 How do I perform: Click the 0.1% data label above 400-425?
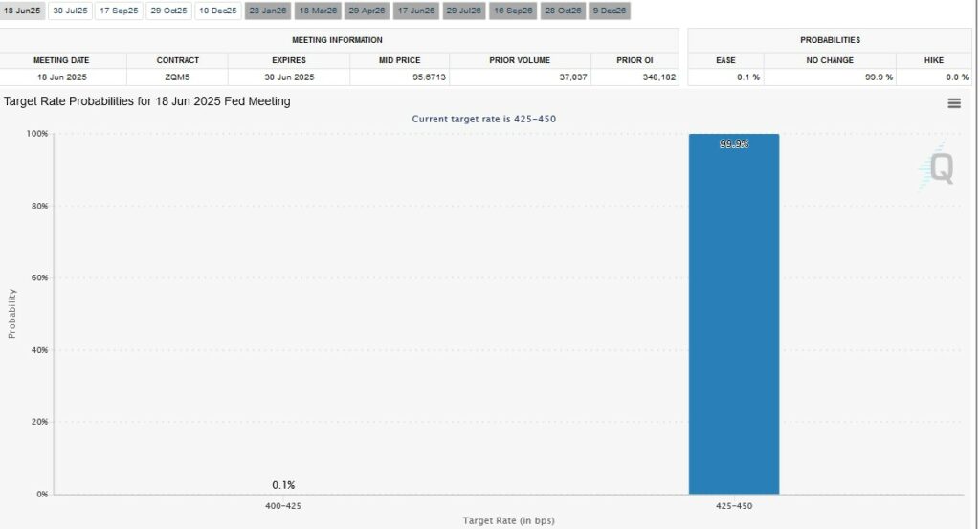(x=283, y=485)
